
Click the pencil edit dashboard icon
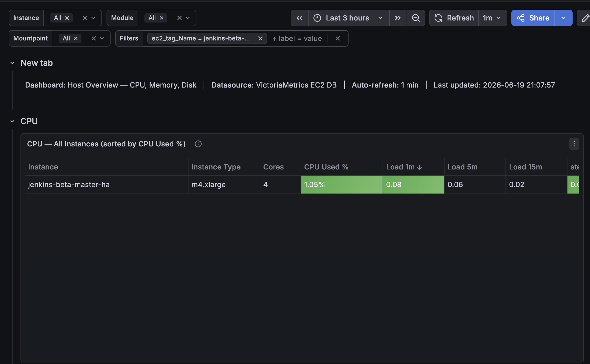point(585,18)
